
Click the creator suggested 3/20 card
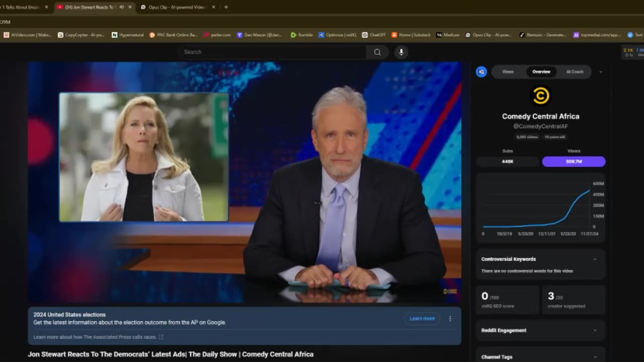(x=574, y=300)
